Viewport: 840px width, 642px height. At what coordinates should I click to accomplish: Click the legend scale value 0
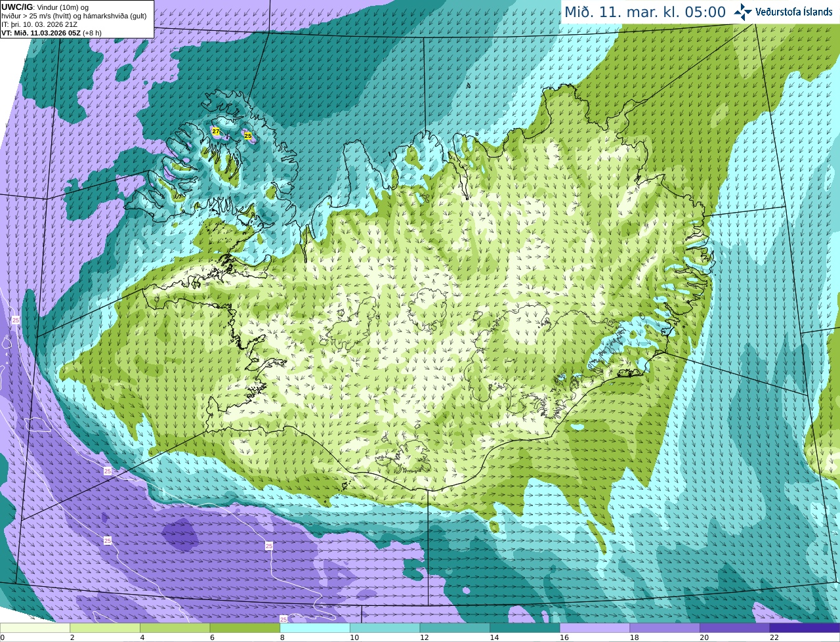pos(3,637)
